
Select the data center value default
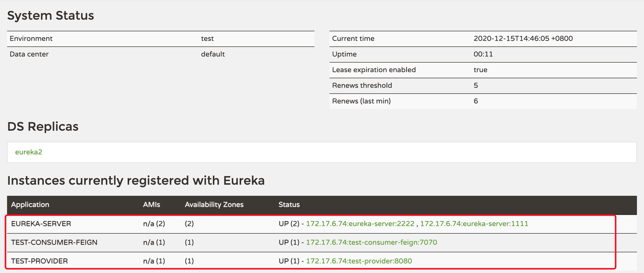[213, 54]
